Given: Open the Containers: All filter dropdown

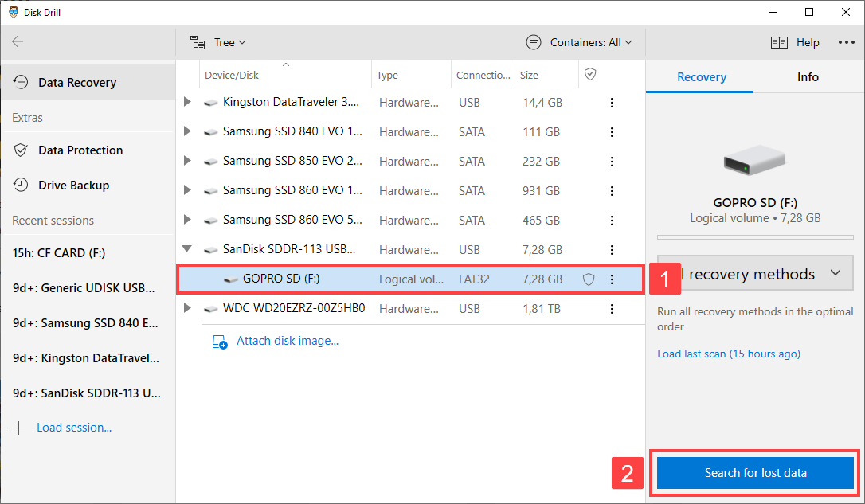Looking at the screenshot, I should coord(579,42).
